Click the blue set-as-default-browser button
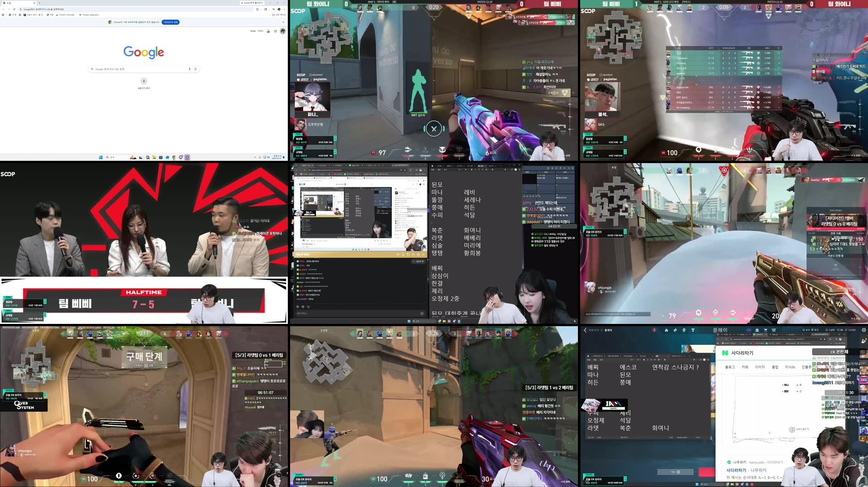Image resolution: width=868 pixels, height=487 pixels. [x=170, y=22]
